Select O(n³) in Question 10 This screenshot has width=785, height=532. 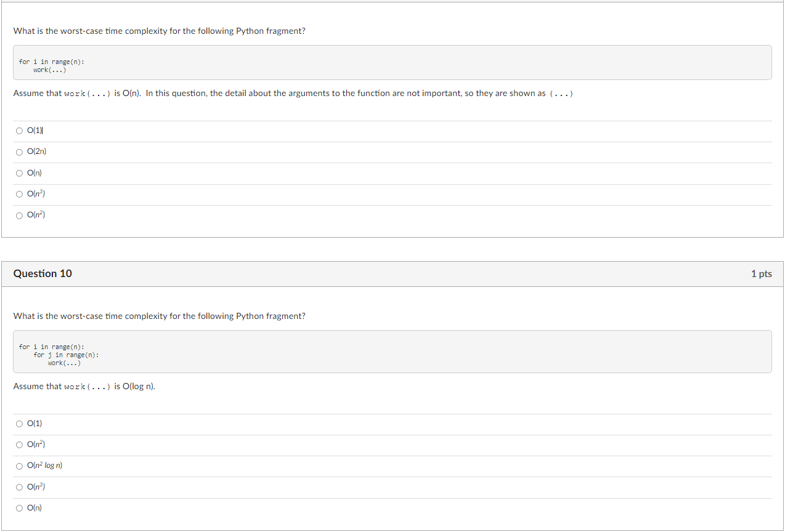19,486
